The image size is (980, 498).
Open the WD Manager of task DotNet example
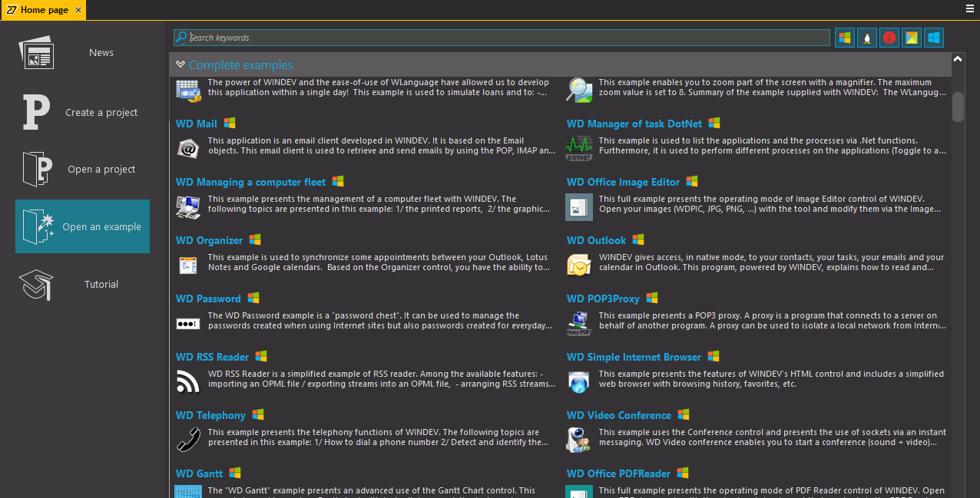tap(634, 124)
